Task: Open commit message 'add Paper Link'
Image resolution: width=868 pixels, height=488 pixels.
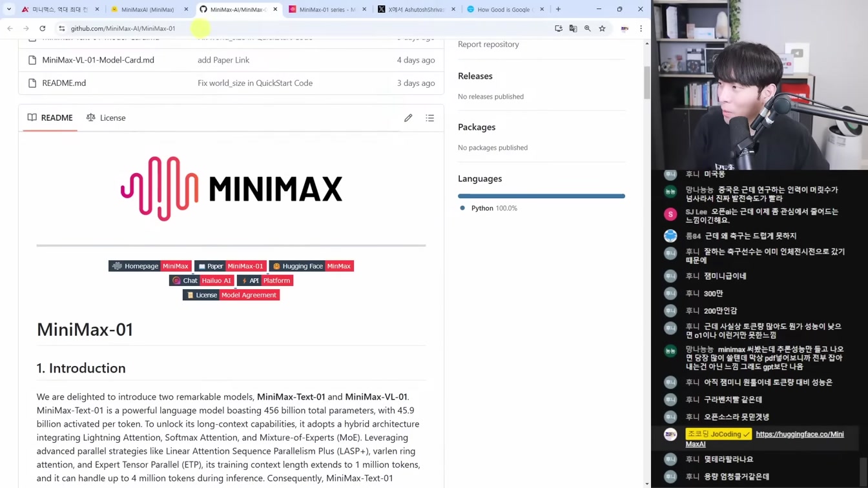Action: pyautogui.click(x=223, y=60)
